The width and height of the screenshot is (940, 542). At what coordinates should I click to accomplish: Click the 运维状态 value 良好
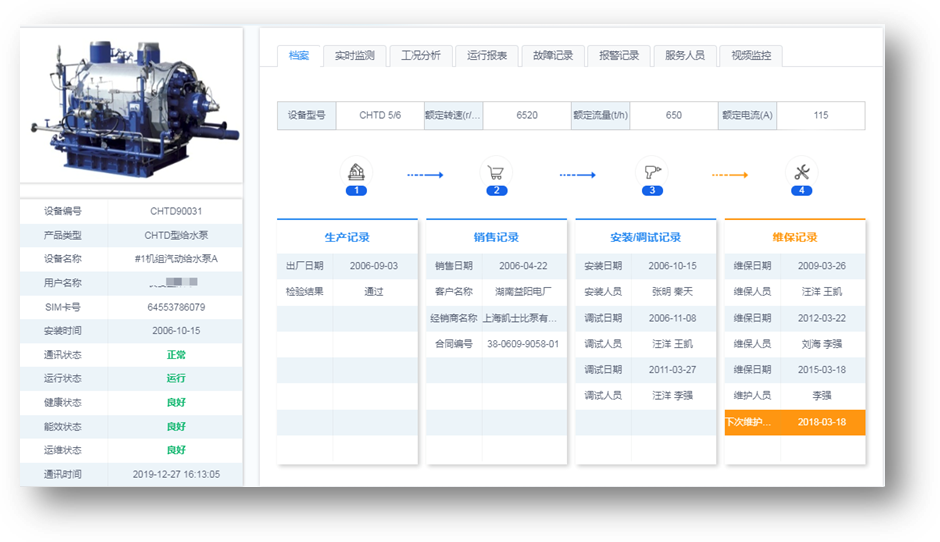176,450
